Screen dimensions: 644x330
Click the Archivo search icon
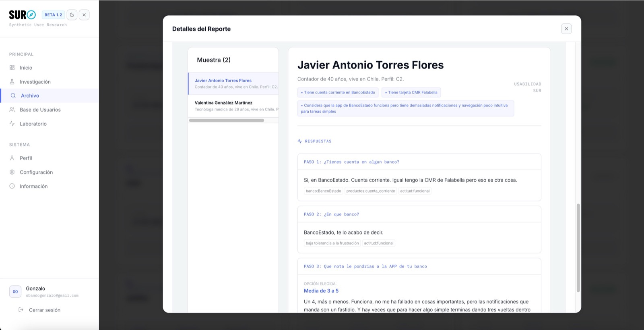point(13,95)
